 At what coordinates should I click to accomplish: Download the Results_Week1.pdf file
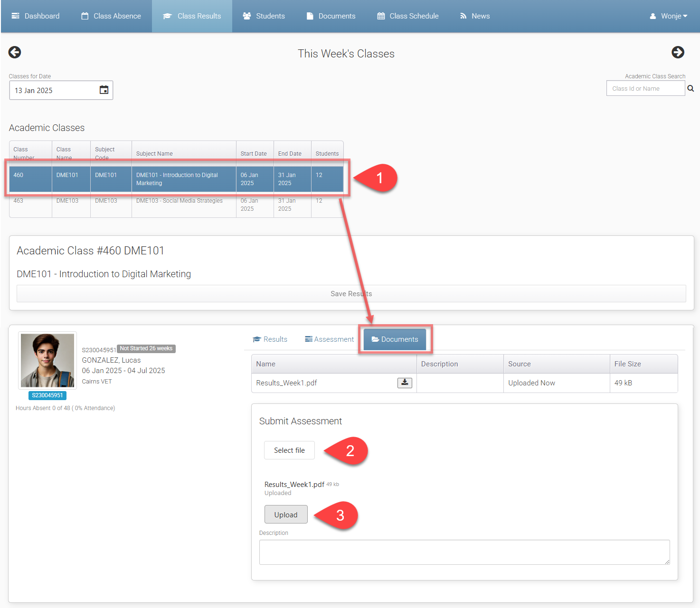coord(405,383)
